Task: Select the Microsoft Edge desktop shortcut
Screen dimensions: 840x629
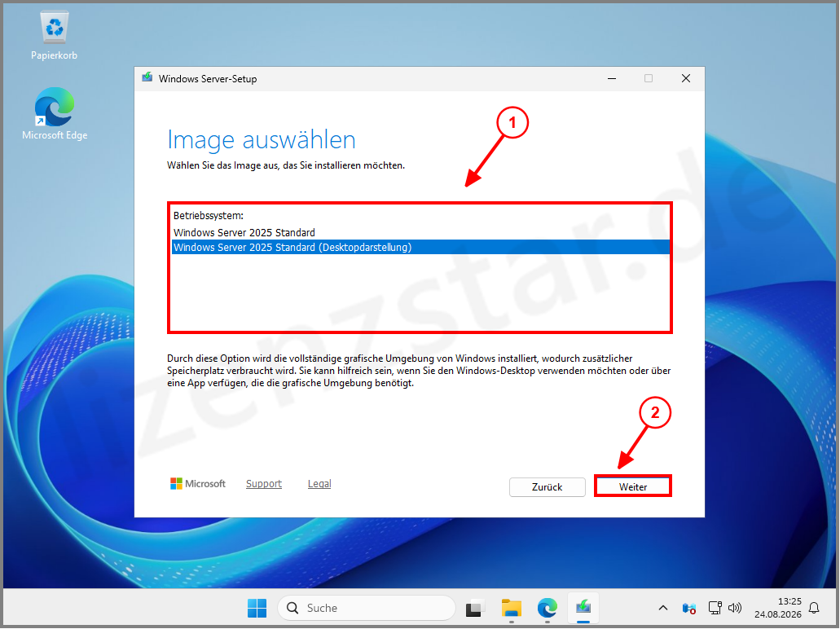Action: coord(54,113)
